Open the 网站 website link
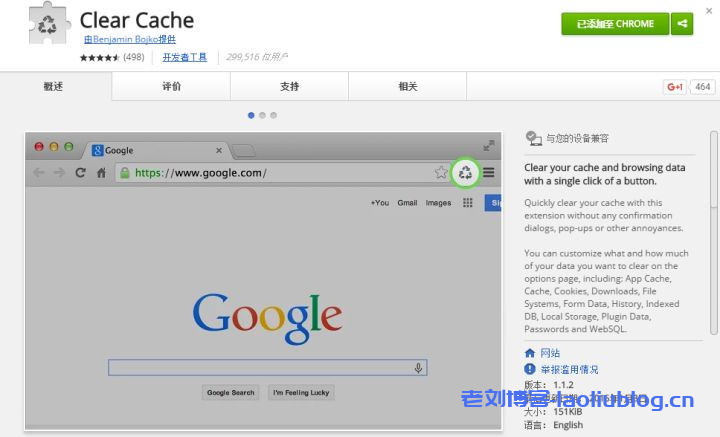 550,353
